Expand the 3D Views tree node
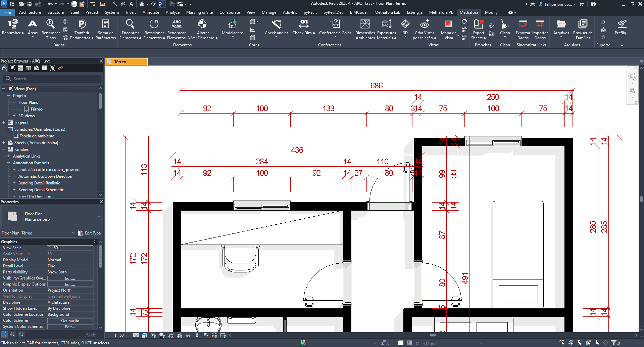The width and height of the screenshot is (644, 347). point(14,116)
